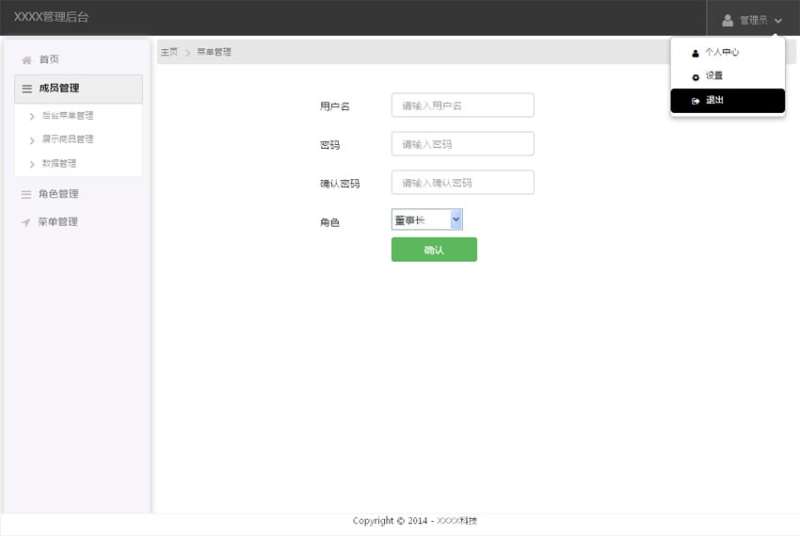Click the user avatar icon in header
Viewport: 800px width, 536px height.
point(728,20)
